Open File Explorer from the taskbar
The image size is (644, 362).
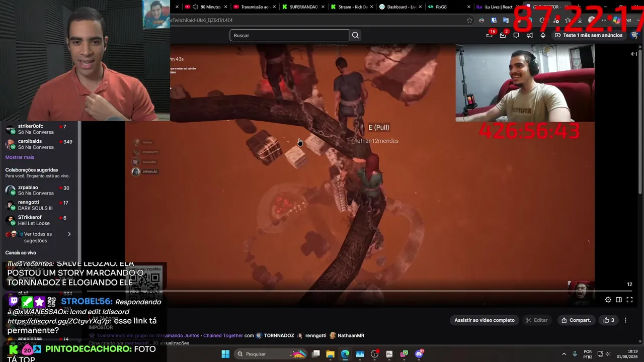pyautogui.click(x=330, y=354)
